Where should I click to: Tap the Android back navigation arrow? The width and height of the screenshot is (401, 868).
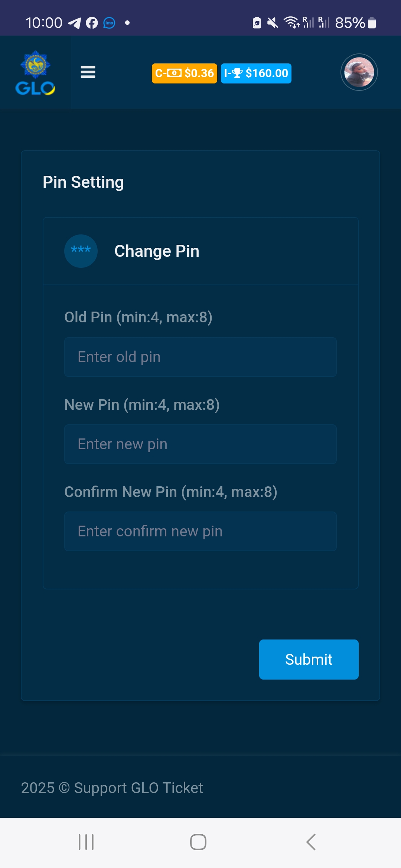311,842
